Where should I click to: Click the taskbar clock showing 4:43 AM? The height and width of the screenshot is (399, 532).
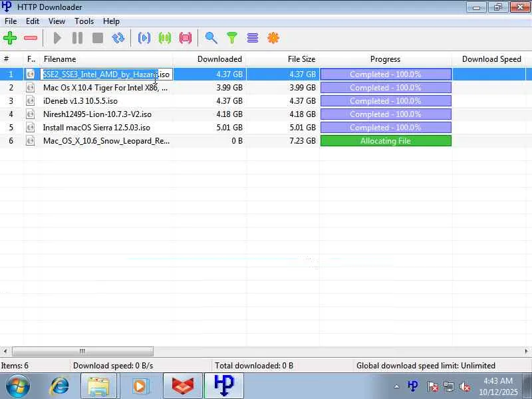point(498,386)
